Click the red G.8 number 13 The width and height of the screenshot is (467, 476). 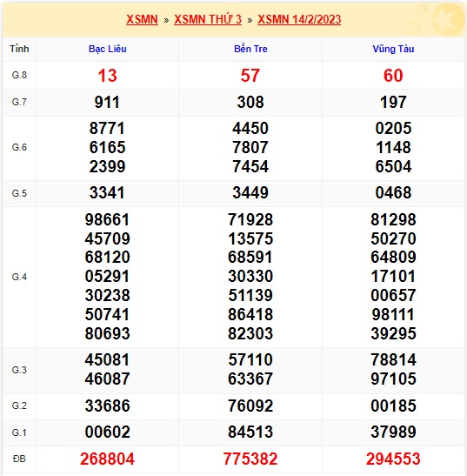(x=108, y=76)
